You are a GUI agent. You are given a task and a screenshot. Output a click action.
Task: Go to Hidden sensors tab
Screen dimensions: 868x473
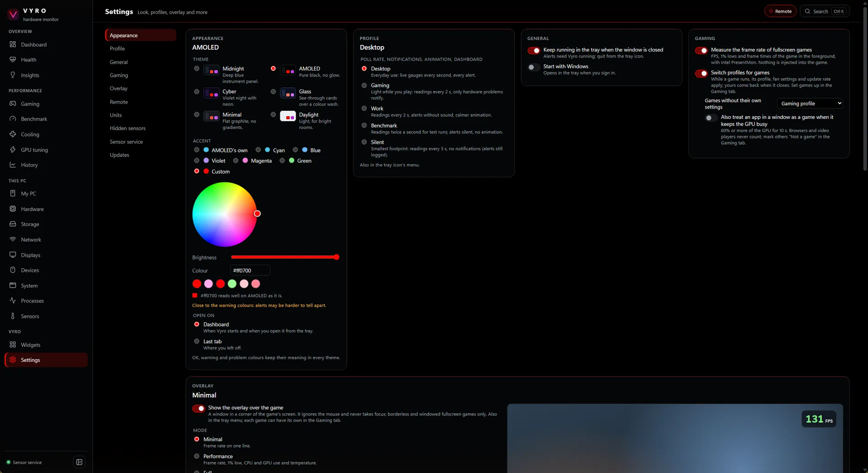pyautogui.click(x=141, y=128)
